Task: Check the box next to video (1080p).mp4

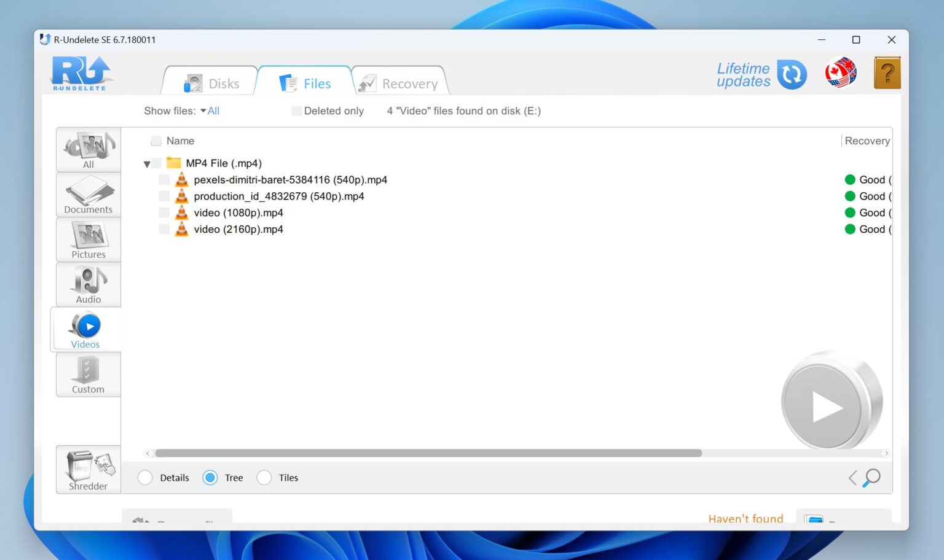Action: click(163, 212)
